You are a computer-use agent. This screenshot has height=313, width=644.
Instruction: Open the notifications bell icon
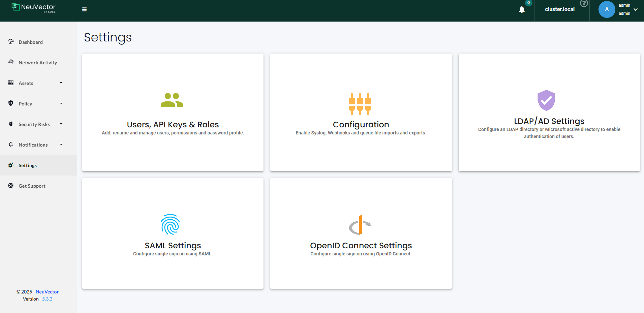point(522,9)
